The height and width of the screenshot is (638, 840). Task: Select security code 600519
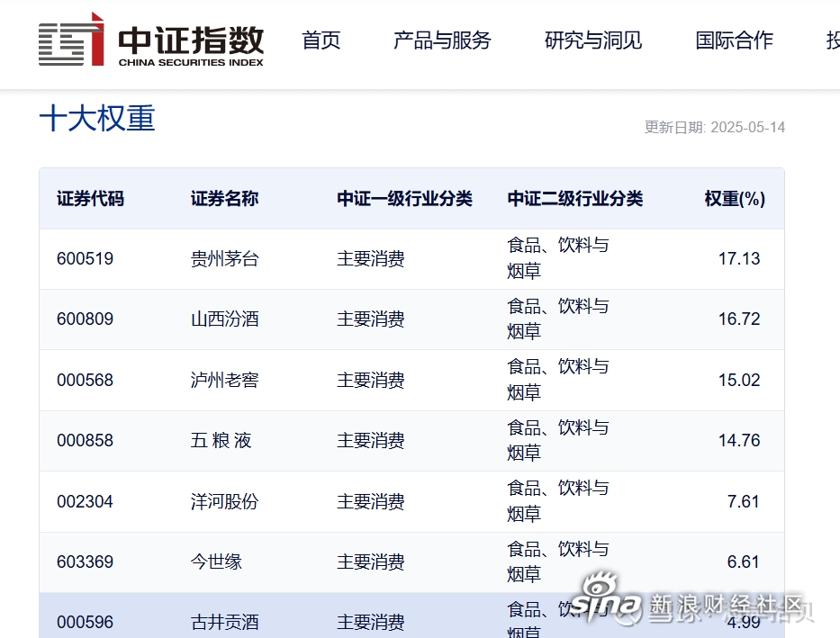86,259
